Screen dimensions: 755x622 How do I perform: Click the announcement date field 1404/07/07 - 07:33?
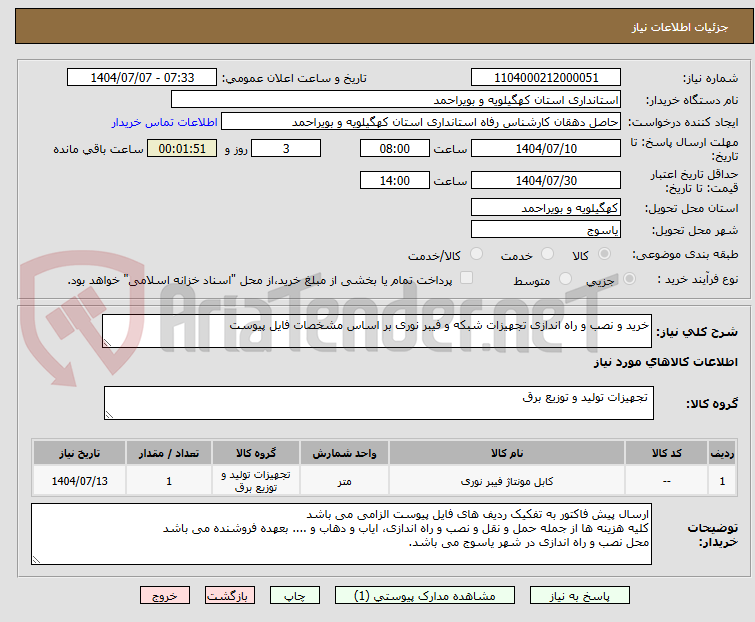click(x=142, y=78)
